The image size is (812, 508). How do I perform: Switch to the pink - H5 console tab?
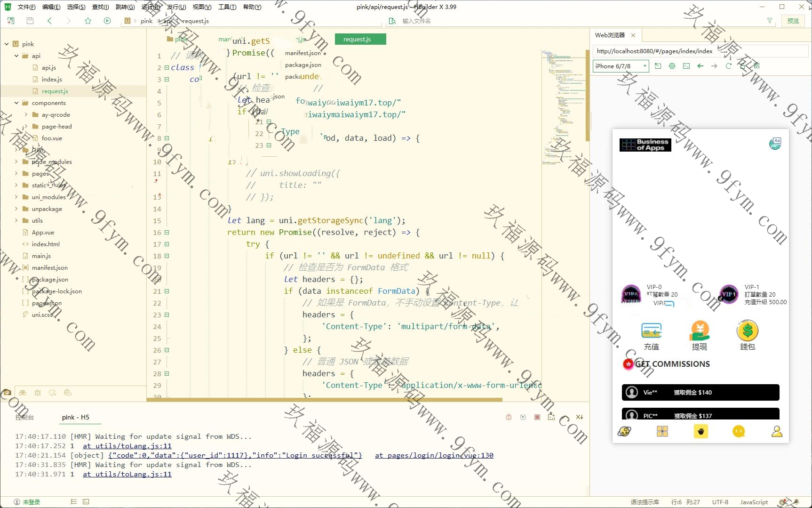[75, 417]
